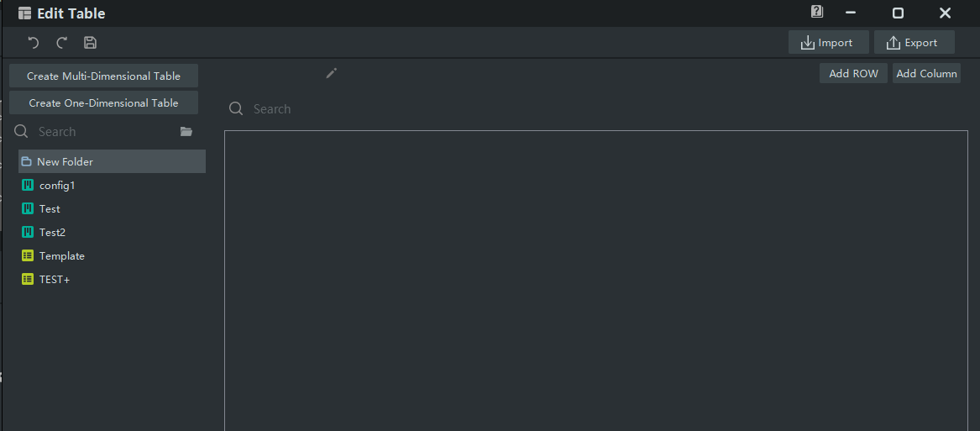
Task: Select the Test2 table entry
Action: tap(52, 233)
